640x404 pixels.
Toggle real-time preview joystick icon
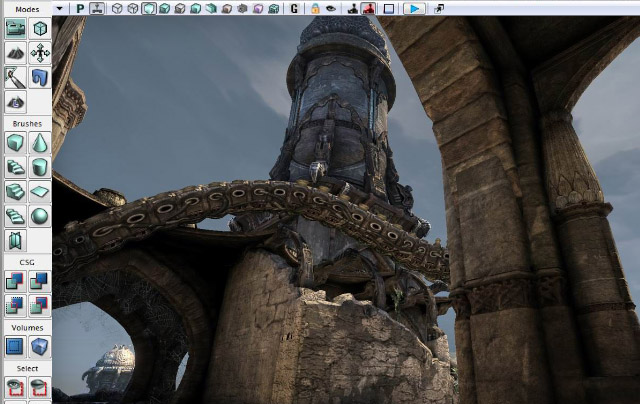(353, 8)
